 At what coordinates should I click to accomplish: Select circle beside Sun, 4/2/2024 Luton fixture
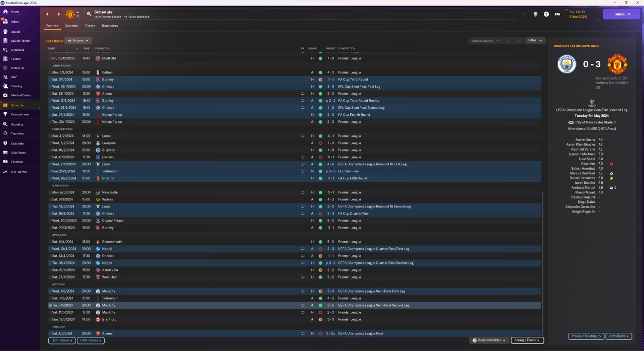tap(50, 136)
